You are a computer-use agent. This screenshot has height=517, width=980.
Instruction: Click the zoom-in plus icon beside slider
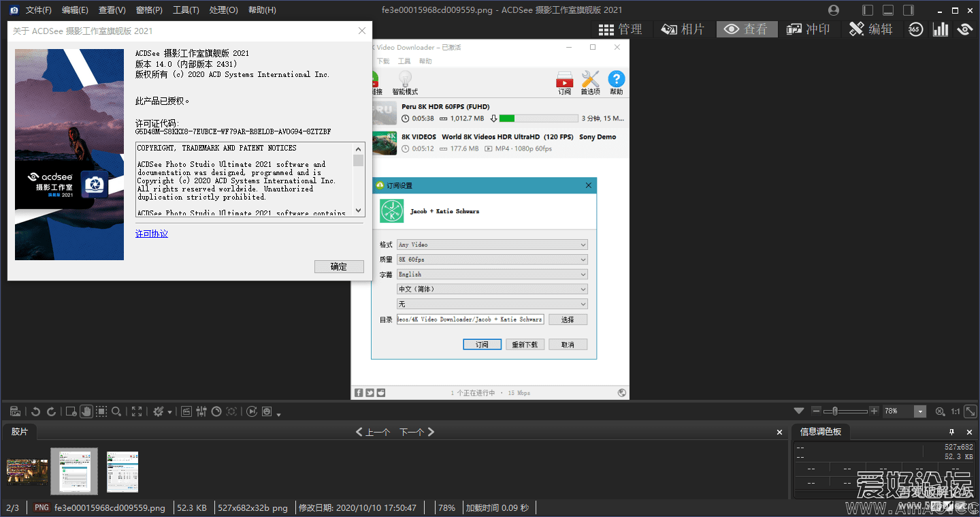pyautogui.click(x=874, y=411)
